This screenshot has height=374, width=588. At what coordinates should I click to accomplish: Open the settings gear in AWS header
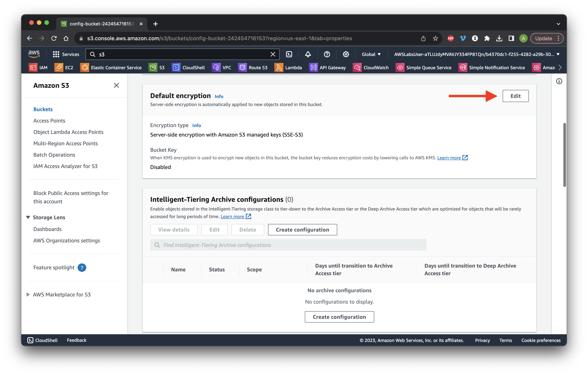tap(346, 54)
